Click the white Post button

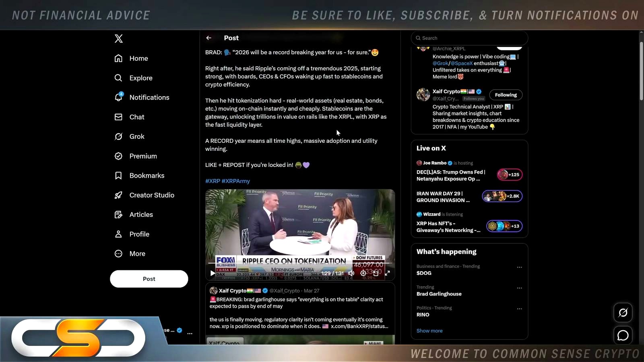pos(149,279)
